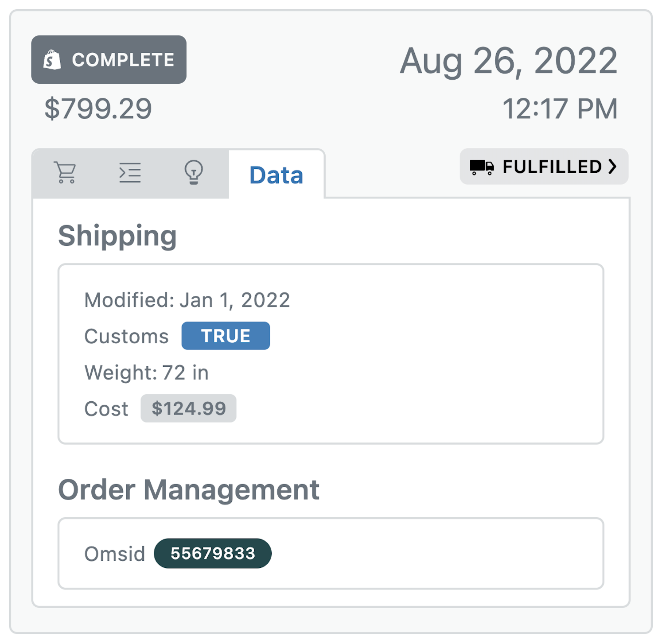
Task: Click Modified: Jan 1, 2022 line
Action: tap(187, 300)
